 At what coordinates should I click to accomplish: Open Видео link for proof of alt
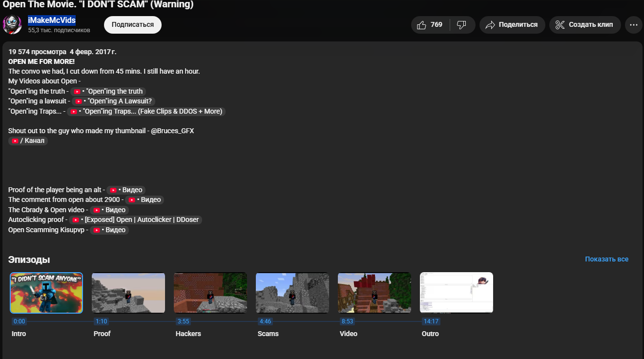pyautogui.click(x=126, y=190)
